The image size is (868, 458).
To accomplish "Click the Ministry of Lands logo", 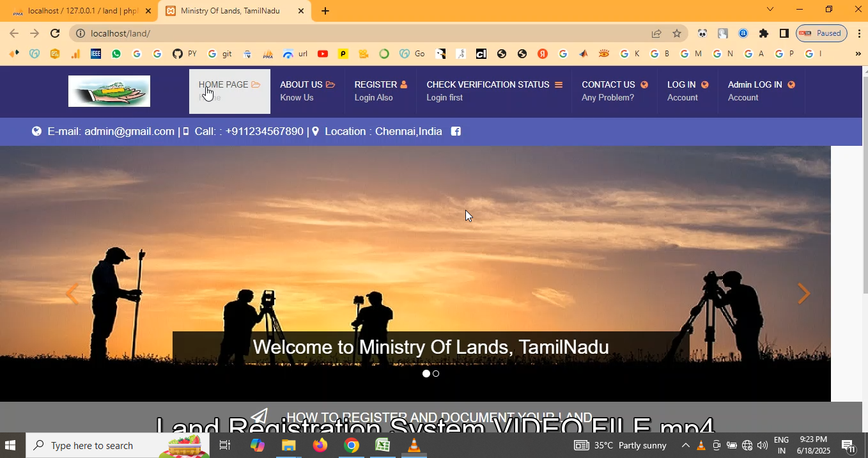I will [109, 91].
